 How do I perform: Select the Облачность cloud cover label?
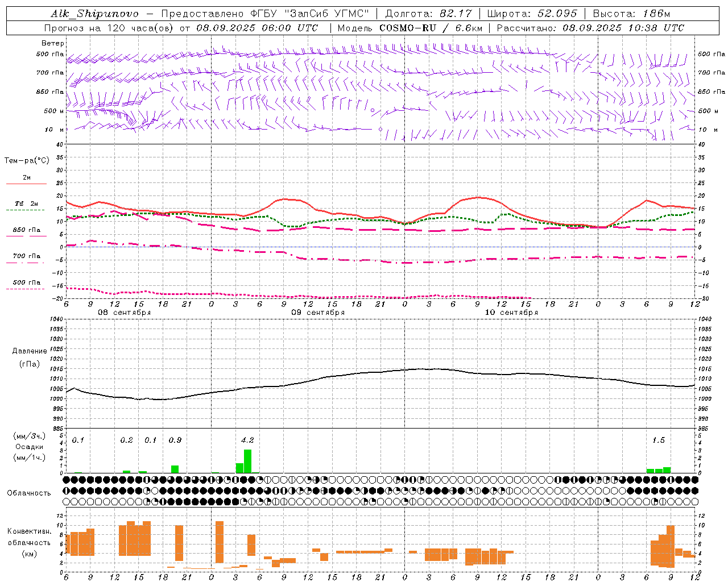coord(29,493)
